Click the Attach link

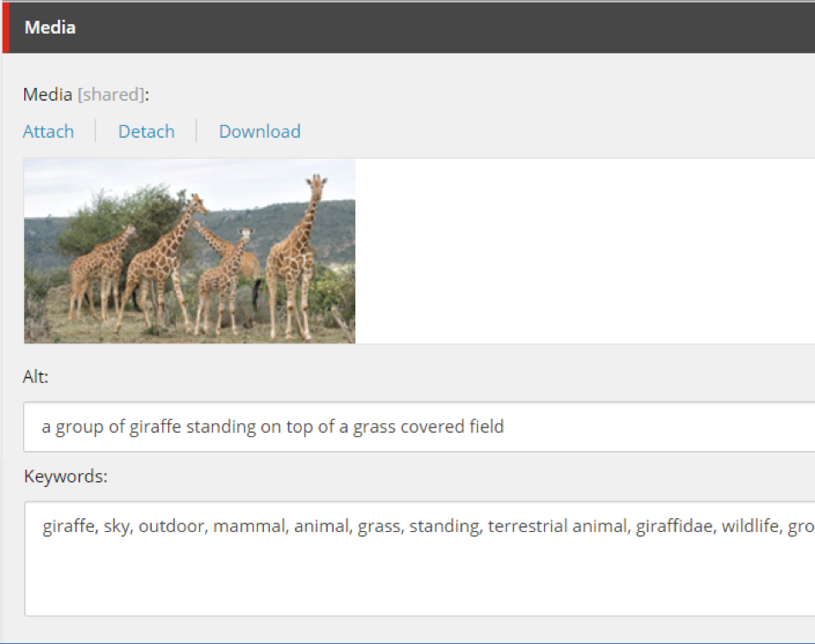click(x=48, y=132)
